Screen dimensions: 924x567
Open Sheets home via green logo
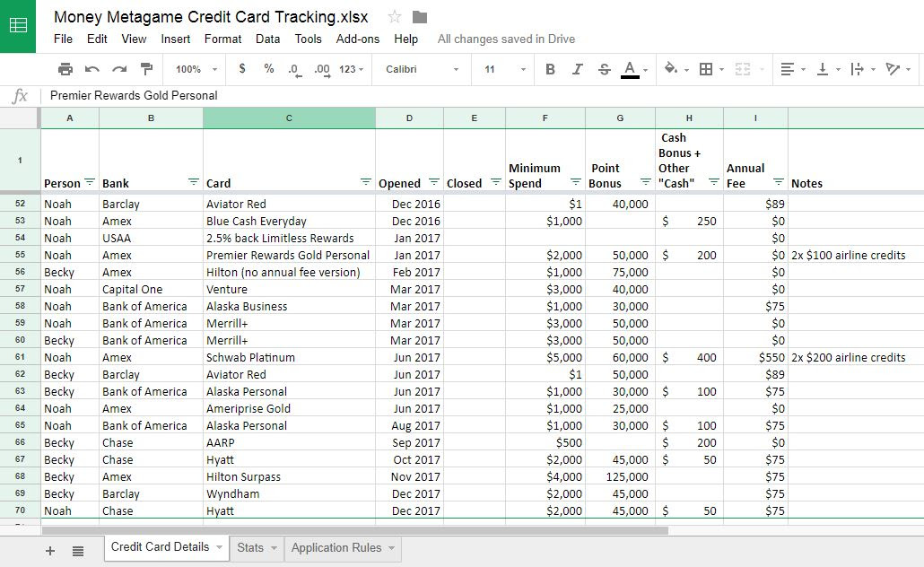(x=18, y=26)
